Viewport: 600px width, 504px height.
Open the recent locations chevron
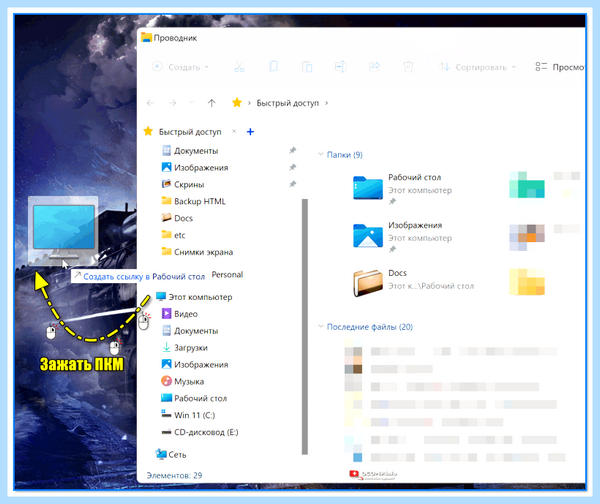click(192, 103)
